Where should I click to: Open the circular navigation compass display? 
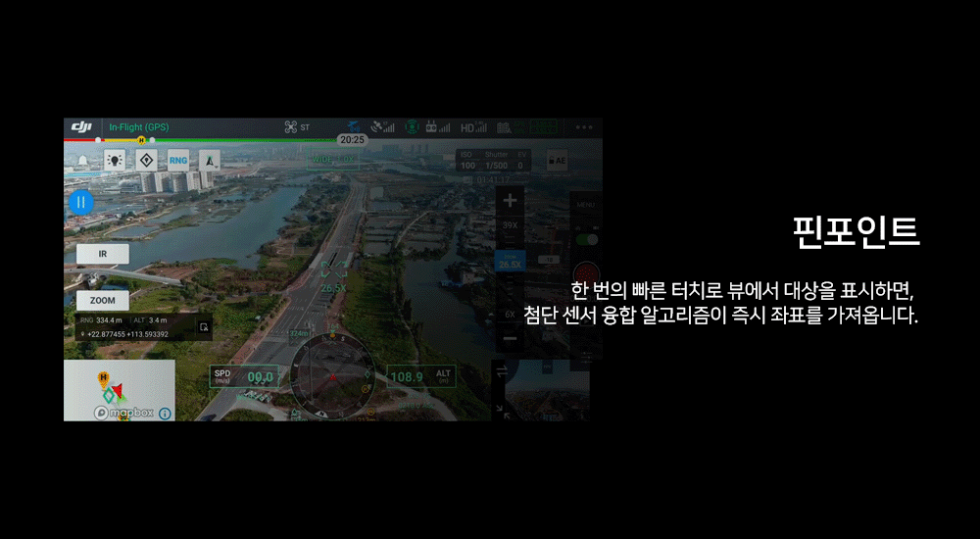(332, 375)
